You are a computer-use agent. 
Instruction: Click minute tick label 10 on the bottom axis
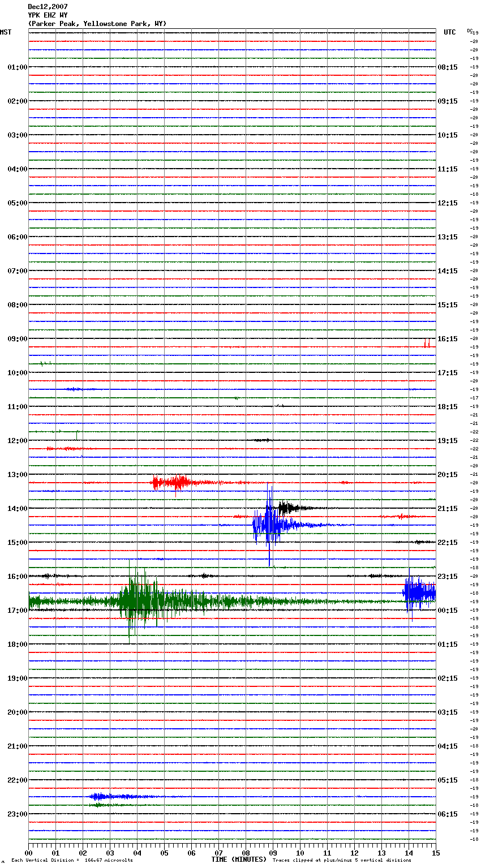coord(300,853)
